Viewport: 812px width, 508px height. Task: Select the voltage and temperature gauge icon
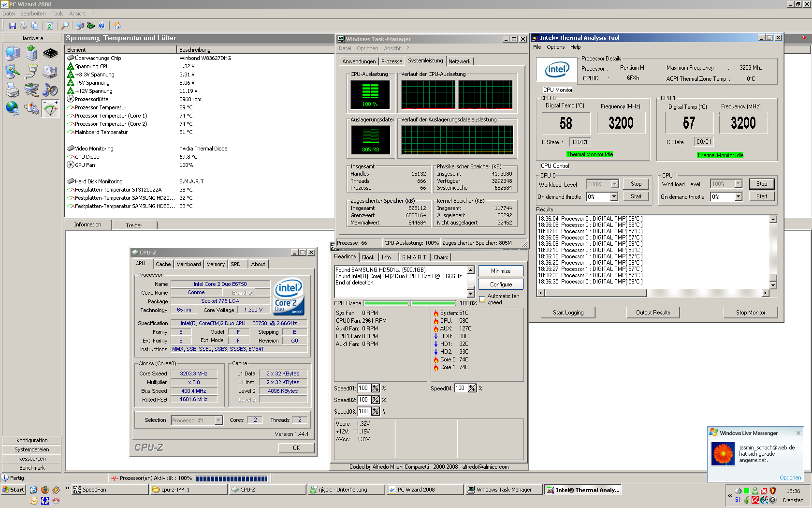50,108
